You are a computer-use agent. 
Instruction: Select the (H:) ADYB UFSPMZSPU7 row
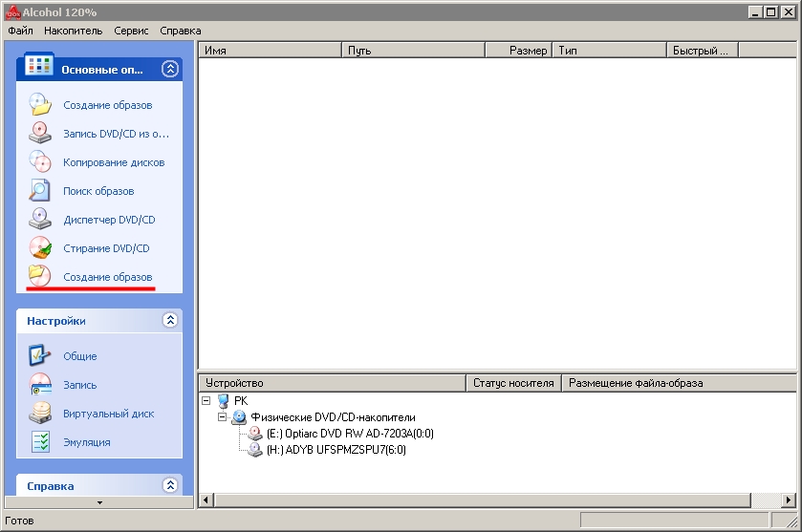[x=336, y=450]
